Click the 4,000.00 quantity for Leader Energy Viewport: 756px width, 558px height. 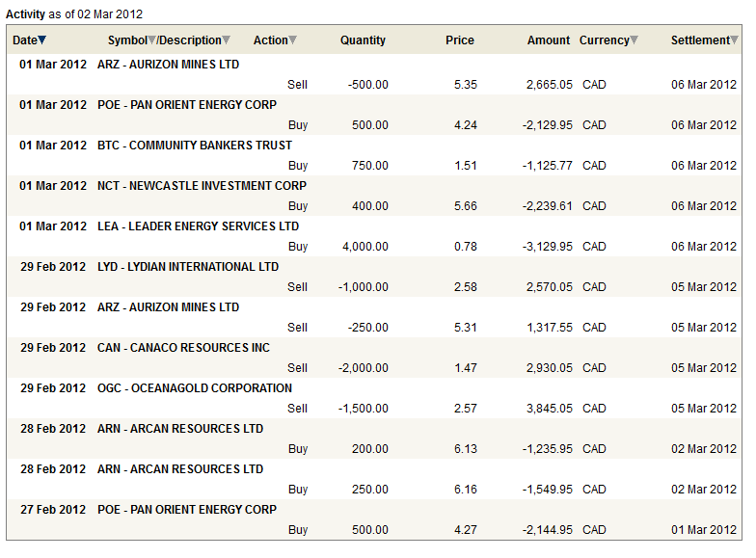365,247
